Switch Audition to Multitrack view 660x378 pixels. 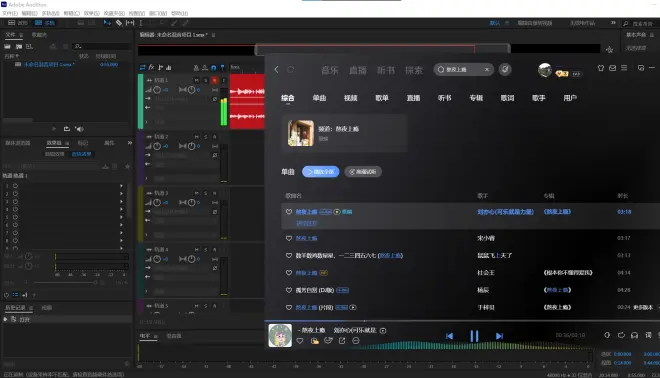pyautogui.click(x=45, y=23)
